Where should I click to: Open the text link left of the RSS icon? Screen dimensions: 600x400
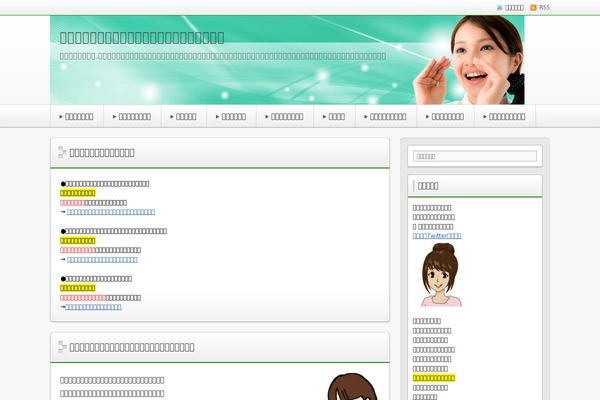tap(514, 8)
